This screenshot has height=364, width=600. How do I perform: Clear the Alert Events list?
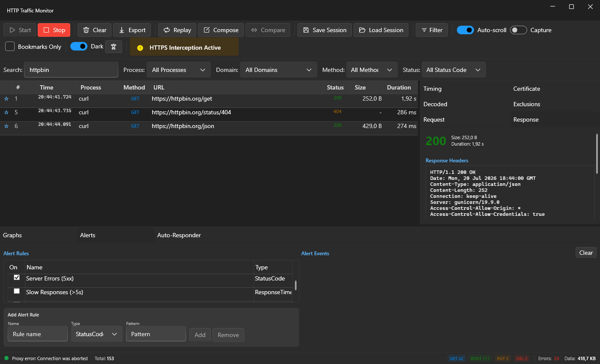pyautogui.click(x=586, y=253)
